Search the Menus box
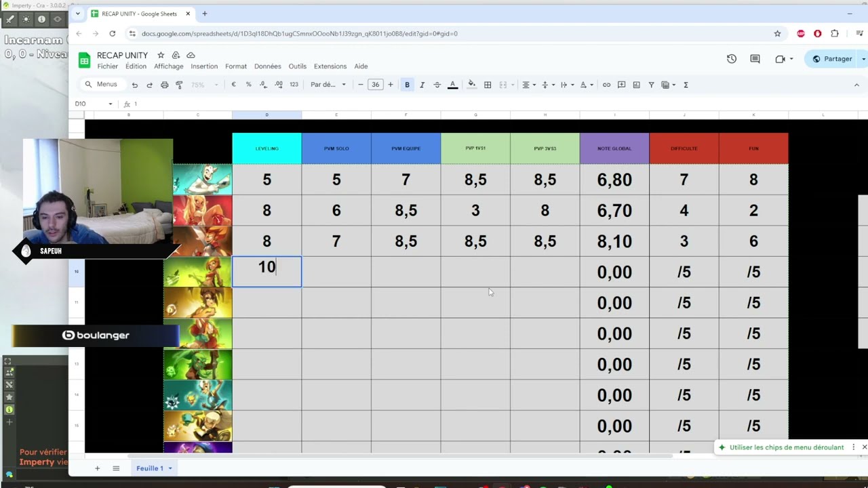Viewport: 868px width, 488px height. tap(102, 84)
